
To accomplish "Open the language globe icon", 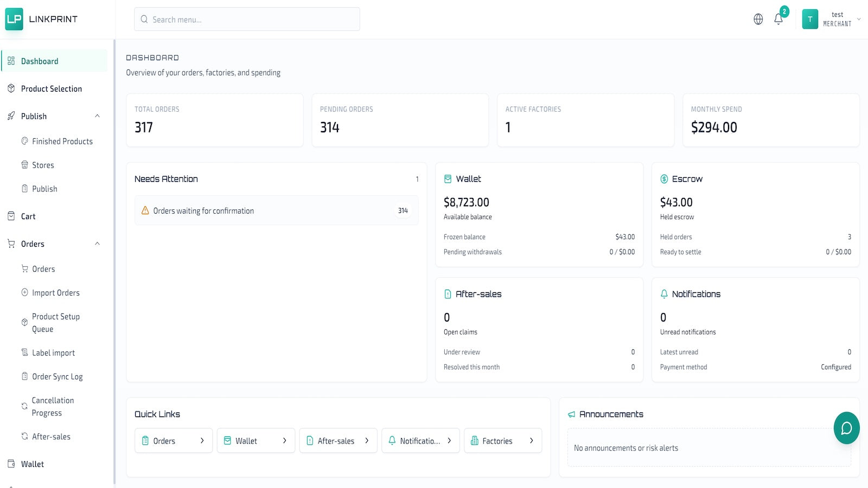I will click(758, 19).
